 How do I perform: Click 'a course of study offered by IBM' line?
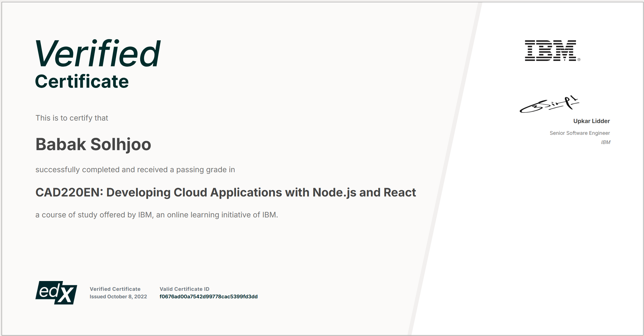click(157, 215)
